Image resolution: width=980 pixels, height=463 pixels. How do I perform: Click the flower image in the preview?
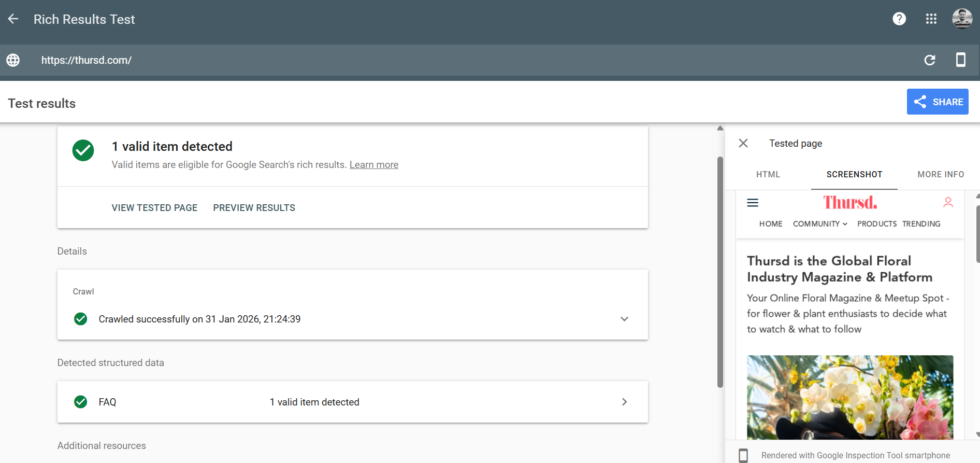point(850,397)
